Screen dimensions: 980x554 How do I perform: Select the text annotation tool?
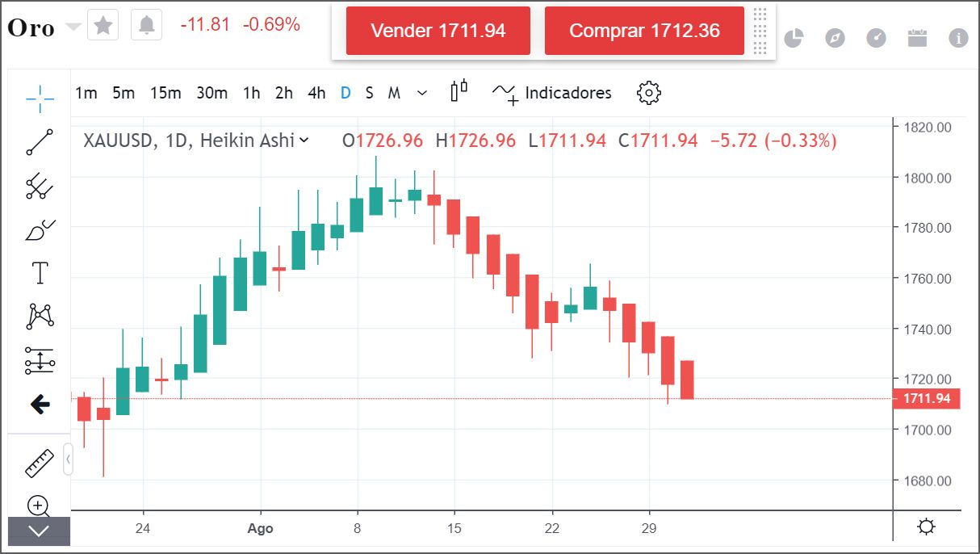coord(40,273)
